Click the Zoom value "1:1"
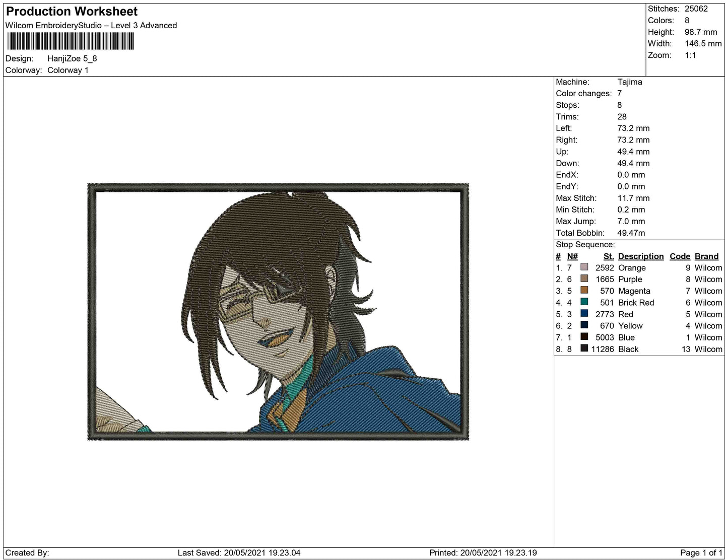Image resolution: width=728 pixels, height=560 pixels. click(690, 55)
